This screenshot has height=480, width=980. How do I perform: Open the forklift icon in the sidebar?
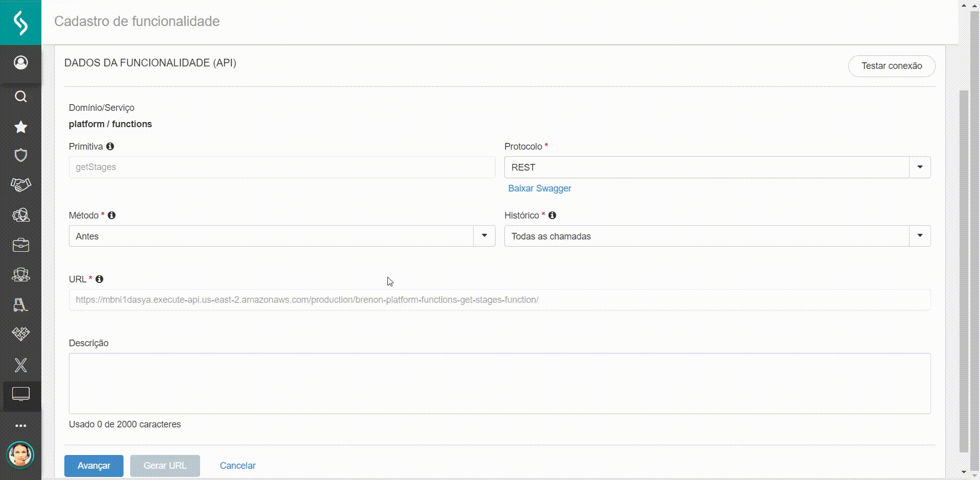(20, 305)
